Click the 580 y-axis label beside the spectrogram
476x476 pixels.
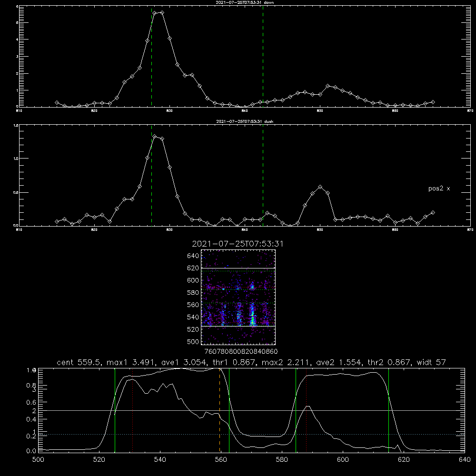click(x=193, y=292)
